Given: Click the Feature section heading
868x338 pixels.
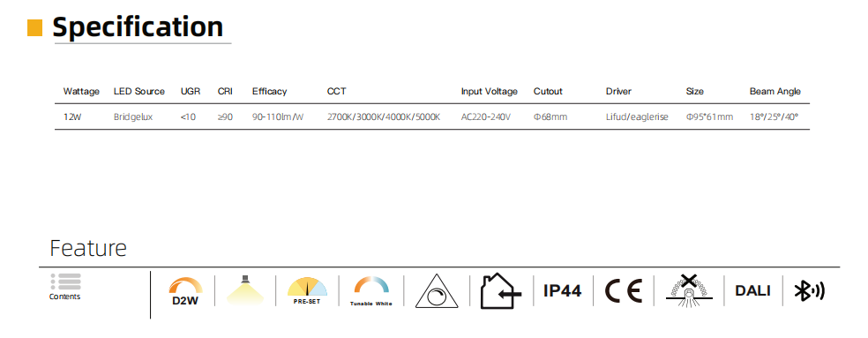Looking at the screenshot, I should (x=88, y=248).
